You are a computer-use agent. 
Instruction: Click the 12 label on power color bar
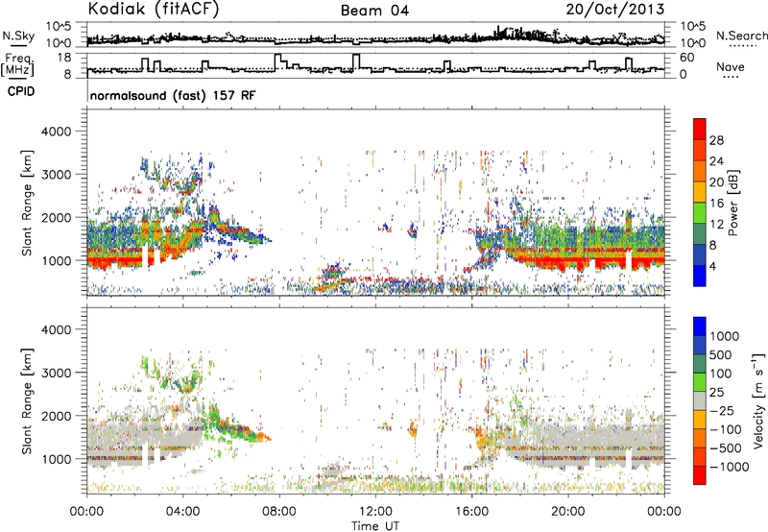pyautogui.click(x=716, y=225)
